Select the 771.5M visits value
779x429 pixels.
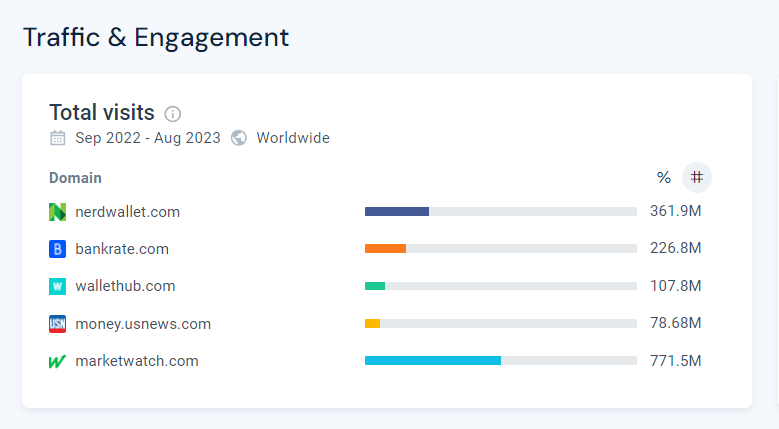pos(676,361)
